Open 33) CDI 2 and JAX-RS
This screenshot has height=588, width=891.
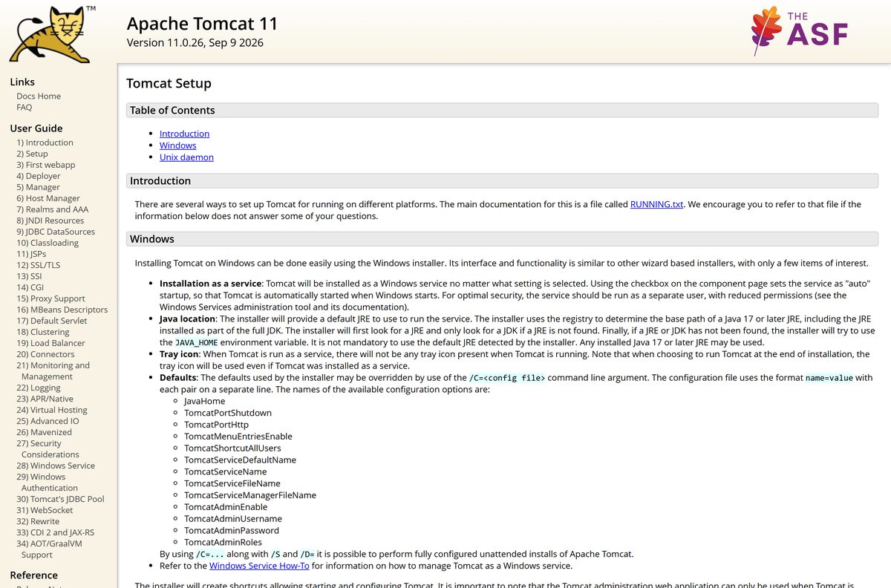point(55,532)
